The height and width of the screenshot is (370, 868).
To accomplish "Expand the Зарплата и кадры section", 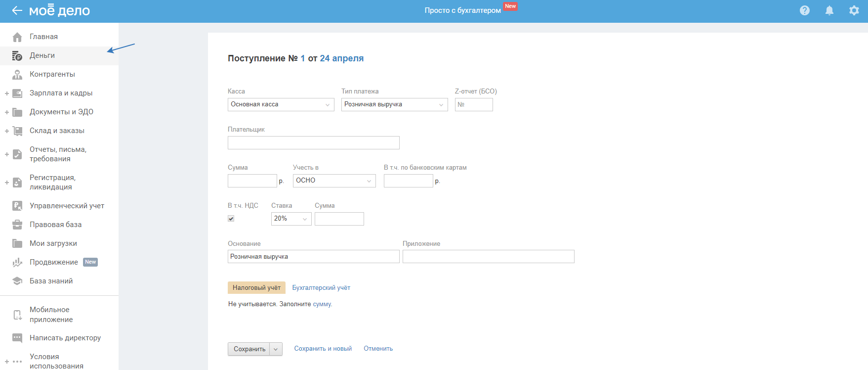I will [7, 93].
